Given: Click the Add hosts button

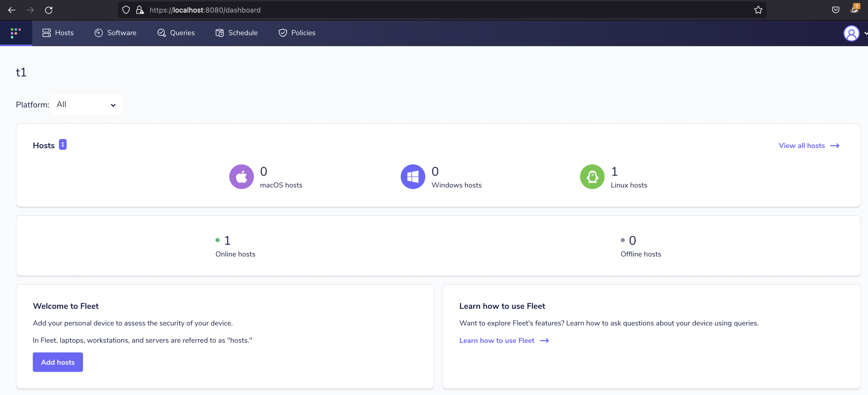Looking at the screenshot, I should click(x=58, y=362).
